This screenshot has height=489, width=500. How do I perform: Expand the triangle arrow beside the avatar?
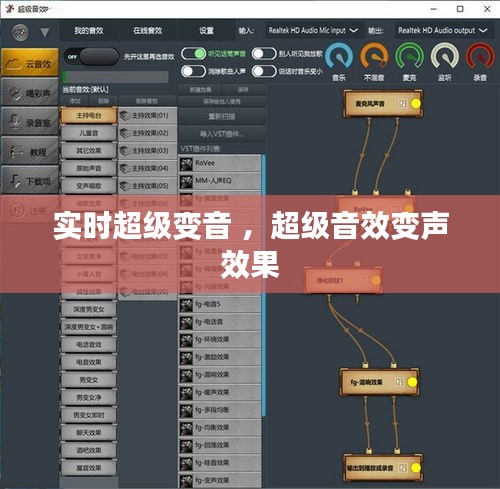pyautogui.click(x=45, y=32)
